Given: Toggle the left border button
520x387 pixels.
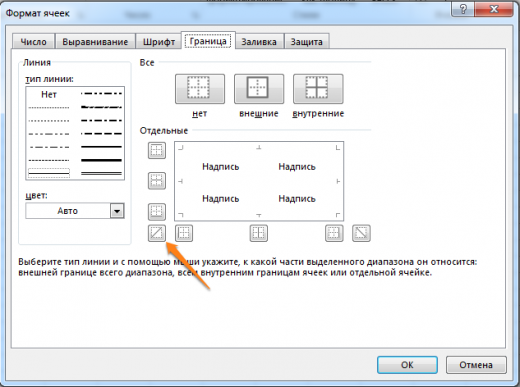Looking at the screenshot, I should click(x=184, y=233).
